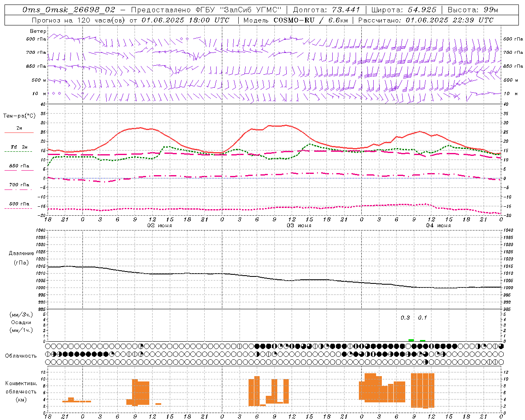Click the Долгота: 73.441 value

[326, 10]
